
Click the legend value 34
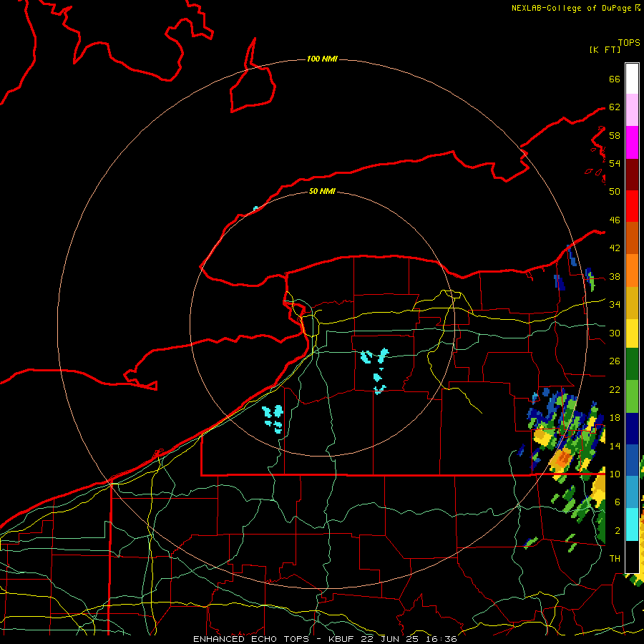click(615, 305)
